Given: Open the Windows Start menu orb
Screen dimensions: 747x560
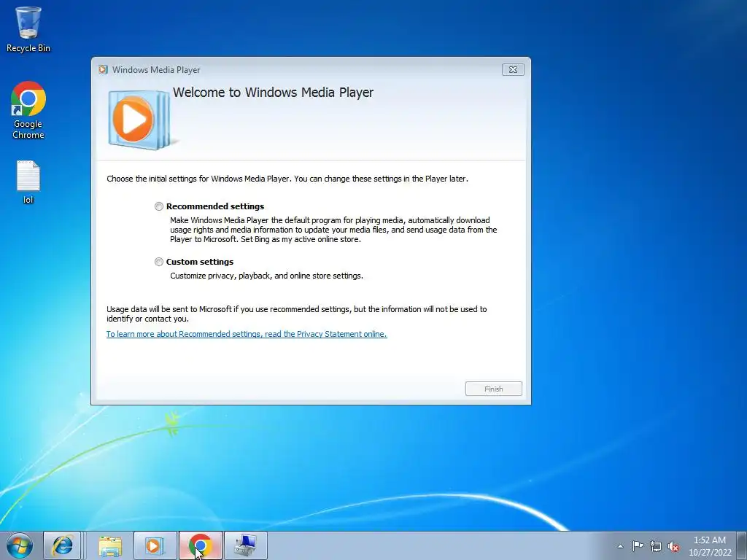Looking at the screenshot, I should [x=20, y=545].
